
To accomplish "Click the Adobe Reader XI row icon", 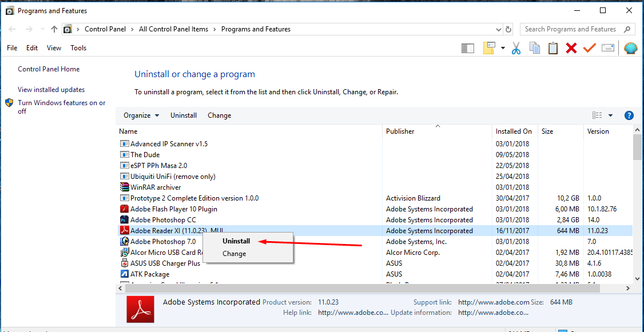I will 125,230.
